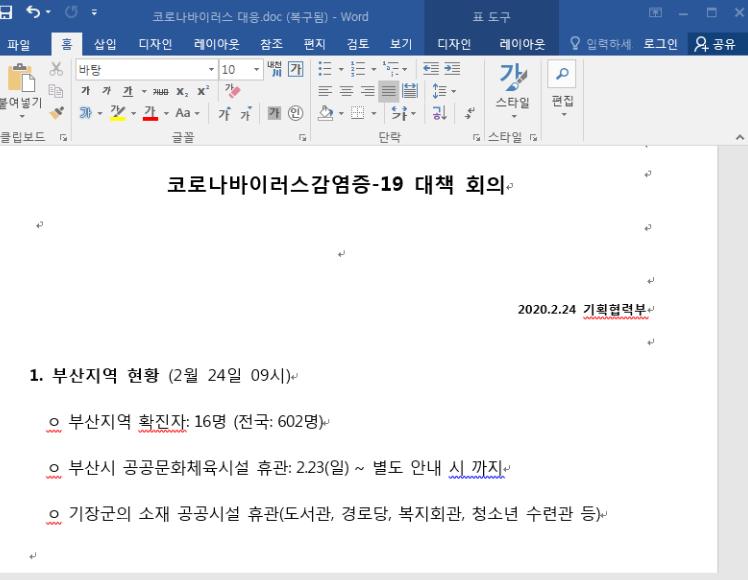
Task: Toggle bold formatting
Action: 85,91
